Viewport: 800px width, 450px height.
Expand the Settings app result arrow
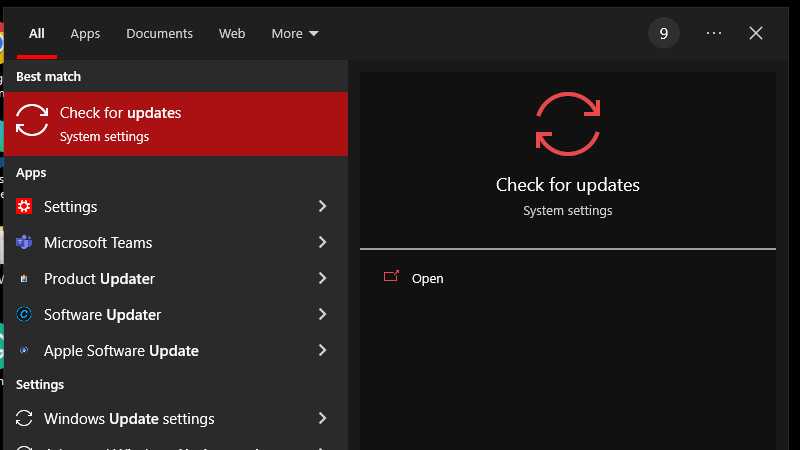pos(322,206)
